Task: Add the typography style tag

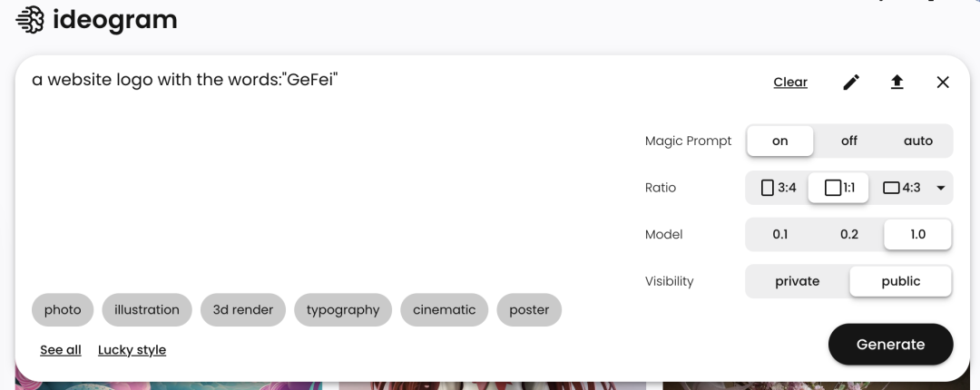Action: click(342, 309)
